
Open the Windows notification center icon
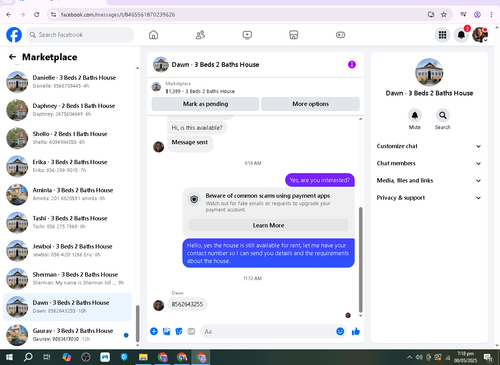pos(488,357)
